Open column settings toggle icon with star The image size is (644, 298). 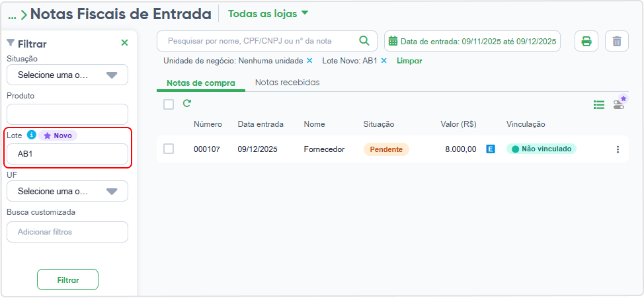point(619,104)
